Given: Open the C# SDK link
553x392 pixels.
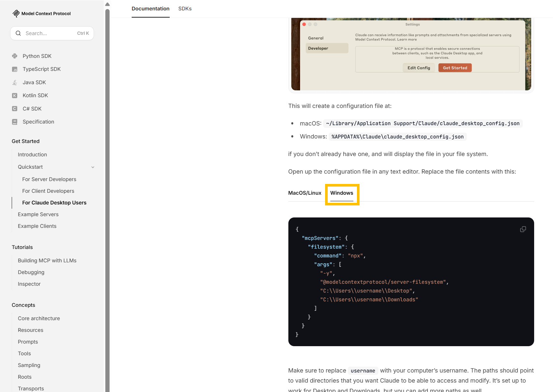Looking at the screenshot, I should tap(32, 109).
